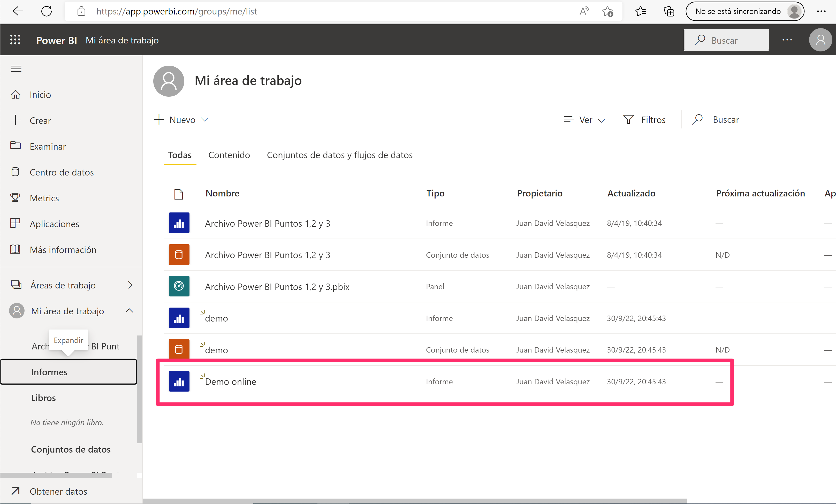Open the Archivo Power BI Puntos 1,2 y 3.pbix panel

[x=277, y=287]
